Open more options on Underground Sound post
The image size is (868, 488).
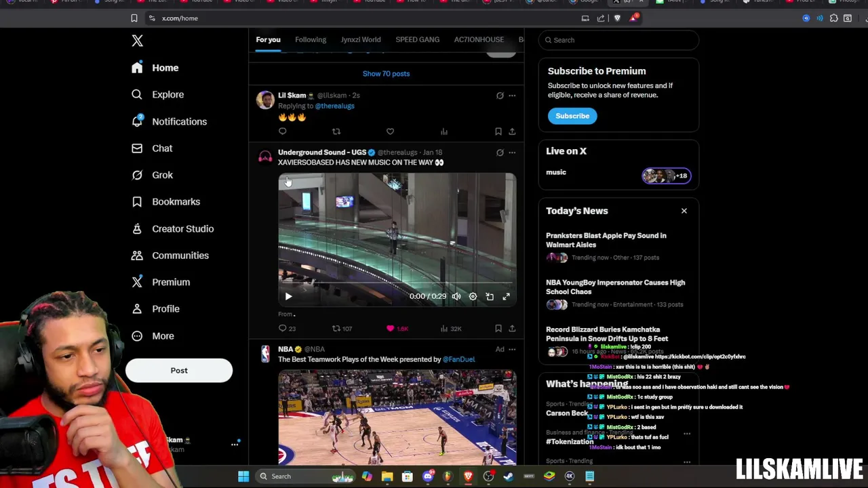click(x=512, y=152)
